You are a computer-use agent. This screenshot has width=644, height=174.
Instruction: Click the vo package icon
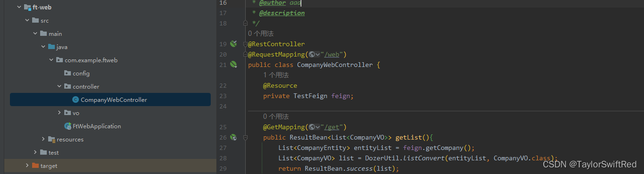tap(68, 113)
